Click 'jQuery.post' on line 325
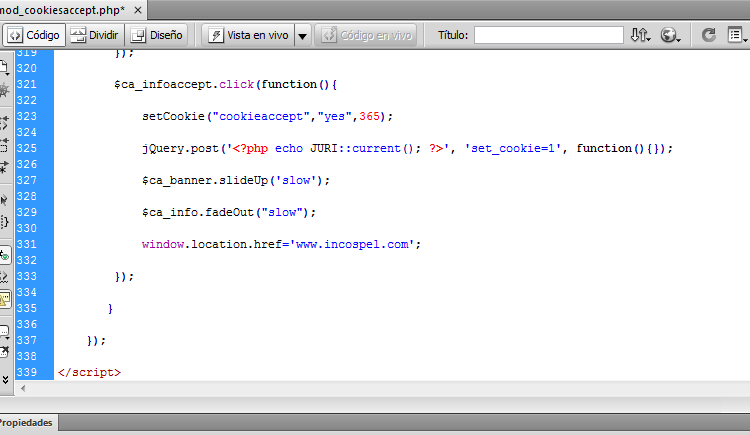This screenshot has height=435, width=750. click(x=180, y=148)
